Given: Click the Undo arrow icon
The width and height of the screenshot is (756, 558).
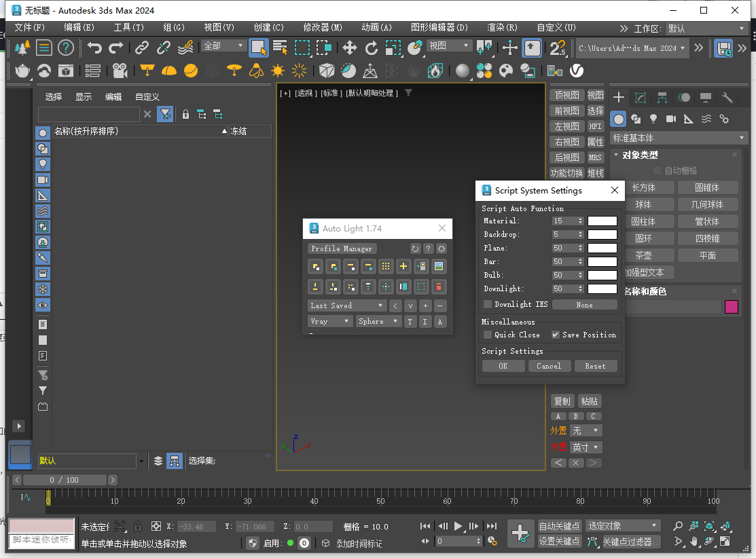Looking at the screenshot, I should tap(96, 48).
